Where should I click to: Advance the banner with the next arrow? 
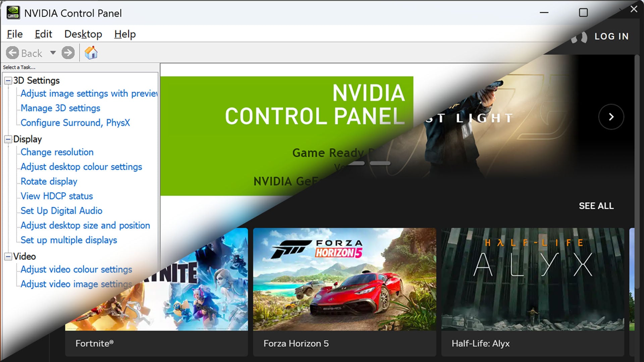[611, 117]
